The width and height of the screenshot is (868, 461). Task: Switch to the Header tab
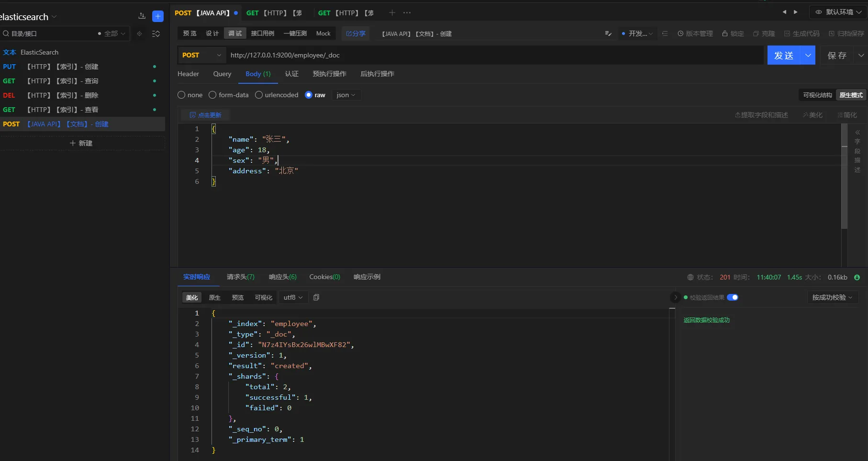pos(188,74)
